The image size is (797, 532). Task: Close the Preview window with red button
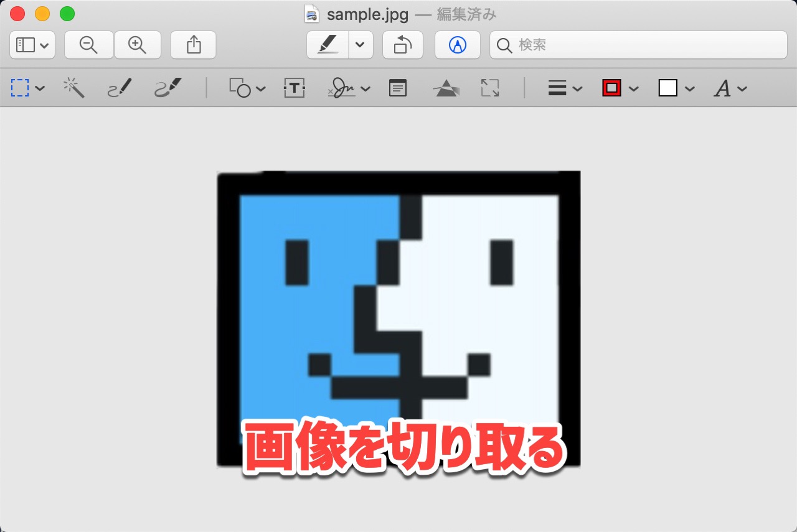tap(17, 14)
